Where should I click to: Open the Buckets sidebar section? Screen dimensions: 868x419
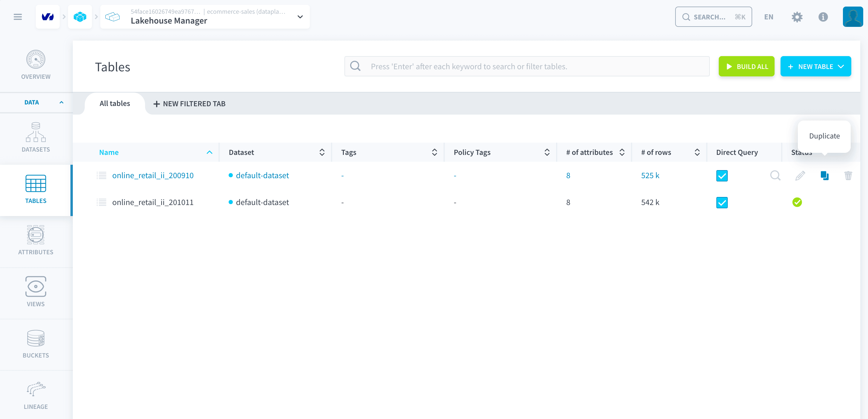pyautogui.click(x=36, y=343)
